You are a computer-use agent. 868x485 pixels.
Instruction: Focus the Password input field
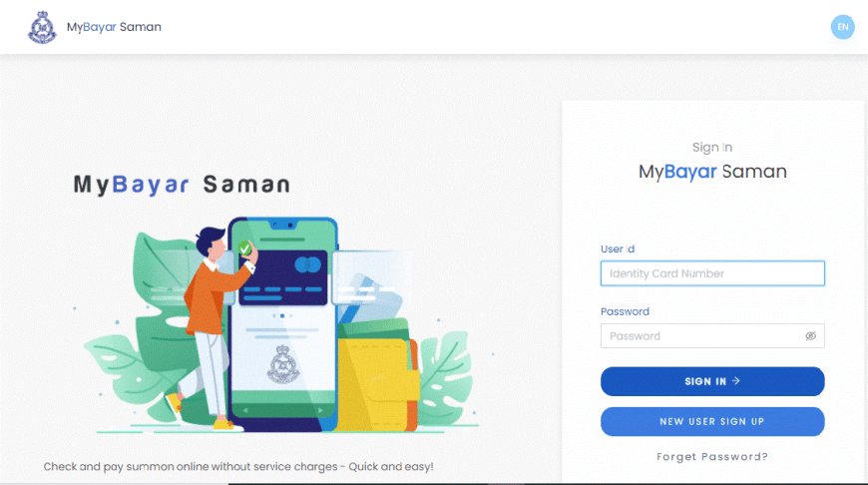click(x=712, y=336)
